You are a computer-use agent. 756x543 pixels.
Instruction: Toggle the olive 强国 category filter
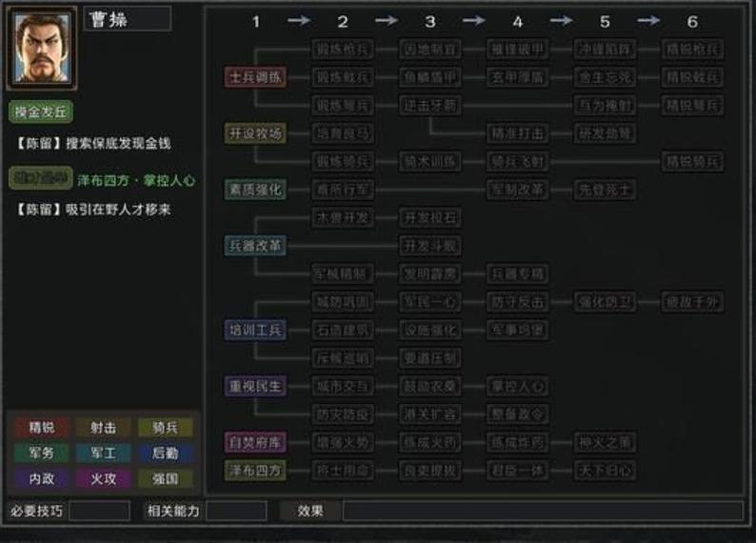(x=166, y=478)
